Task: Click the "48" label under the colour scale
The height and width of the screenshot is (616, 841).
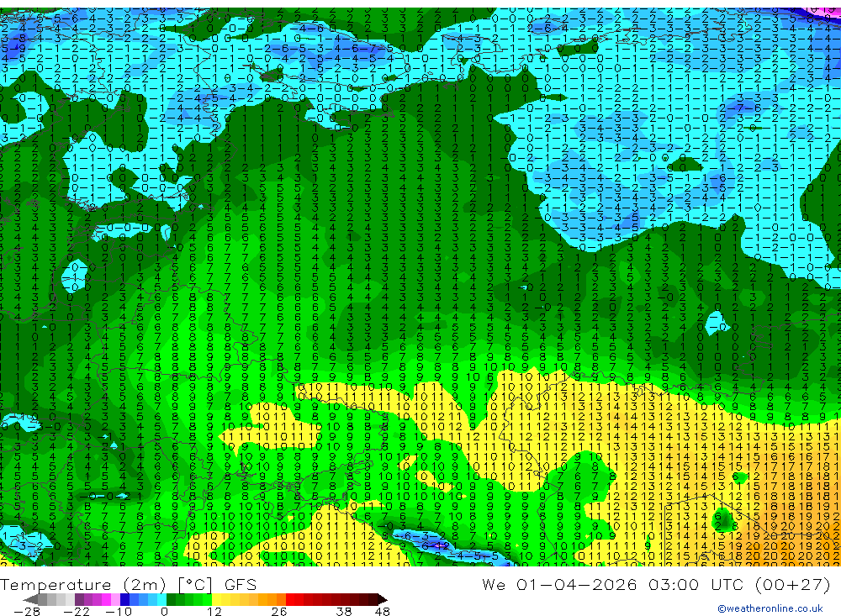Action: 383,611
